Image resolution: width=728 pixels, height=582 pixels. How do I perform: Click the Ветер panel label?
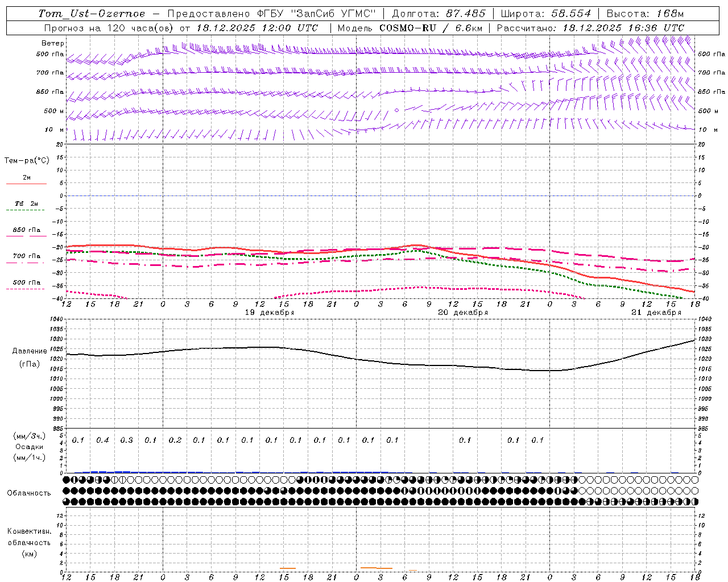[x=53, y=43]
